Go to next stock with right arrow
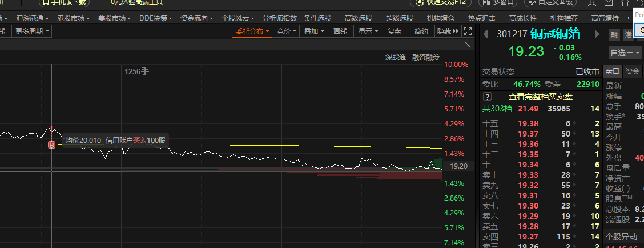 (x=597, y=34)
